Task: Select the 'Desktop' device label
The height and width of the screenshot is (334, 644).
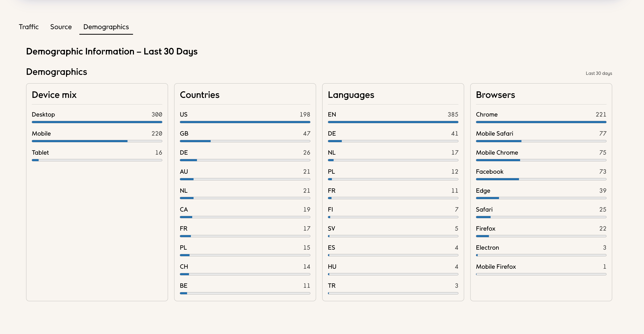Action: tap(44, 115)
